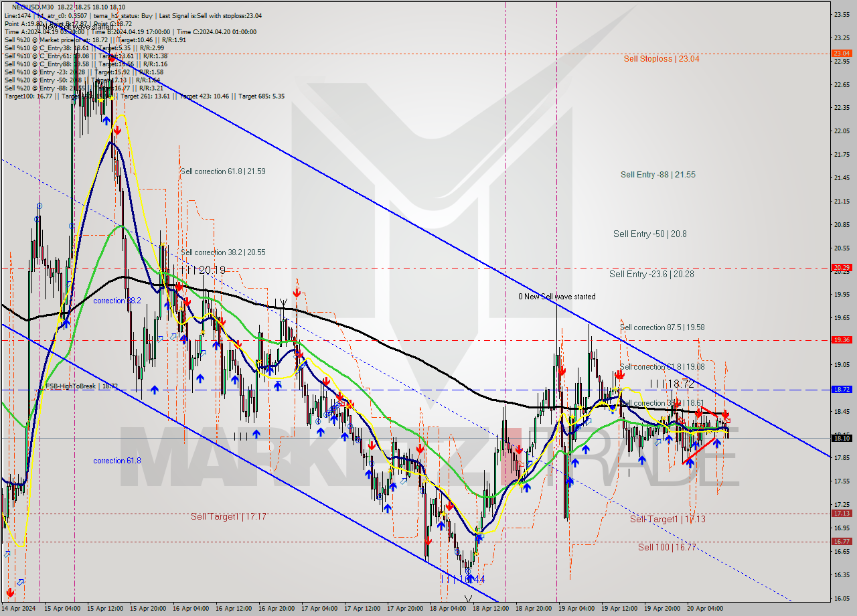Click the 'Target 685: 5.35' header text

click(x=260, y=96)
